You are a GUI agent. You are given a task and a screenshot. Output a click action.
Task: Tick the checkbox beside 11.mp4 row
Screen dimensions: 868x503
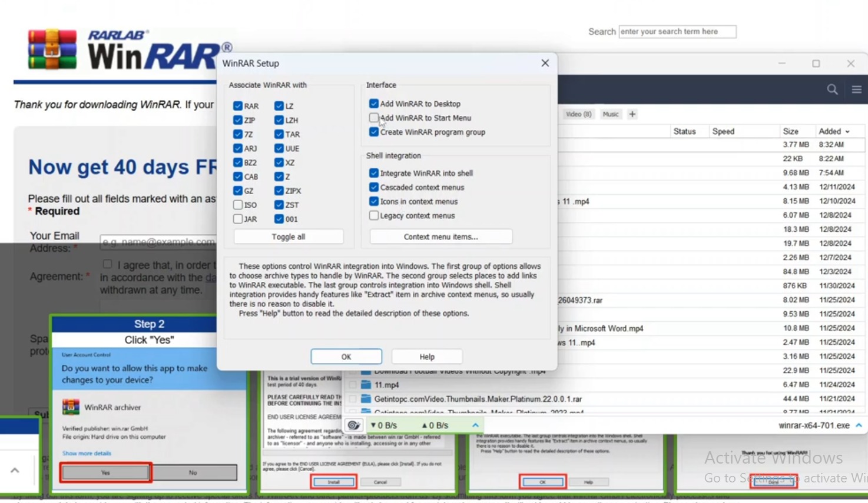point(353,385)
